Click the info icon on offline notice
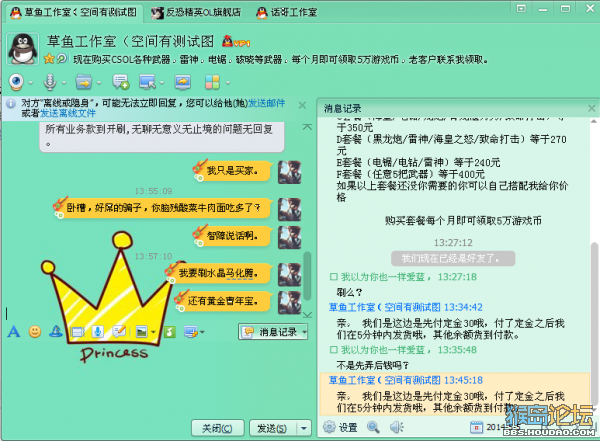 (x=11, y=103)
